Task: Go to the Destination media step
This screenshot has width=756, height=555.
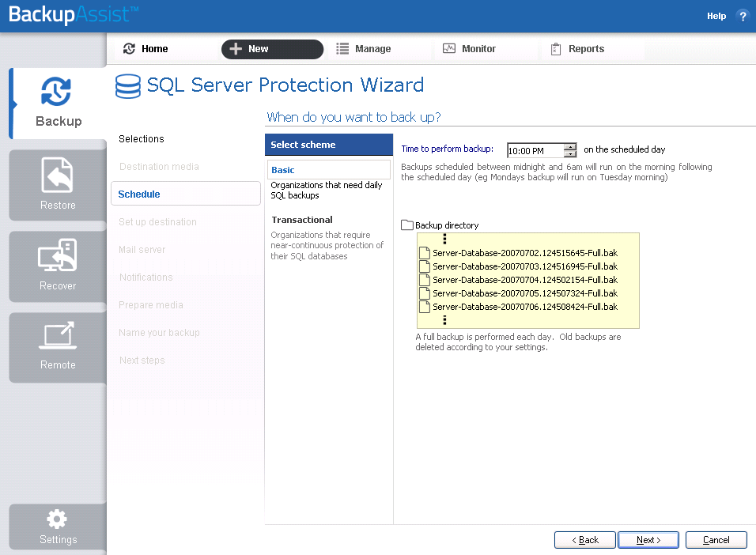Action: pos(159,166)
